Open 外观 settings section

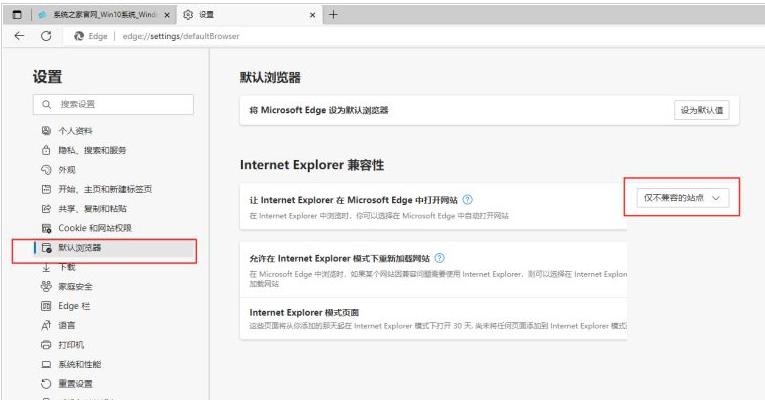tap(66, 170)
